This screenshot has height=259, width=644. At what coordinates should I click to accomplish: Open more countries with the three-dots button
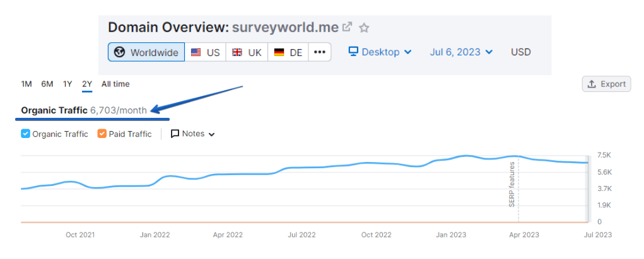click(320, 52)
